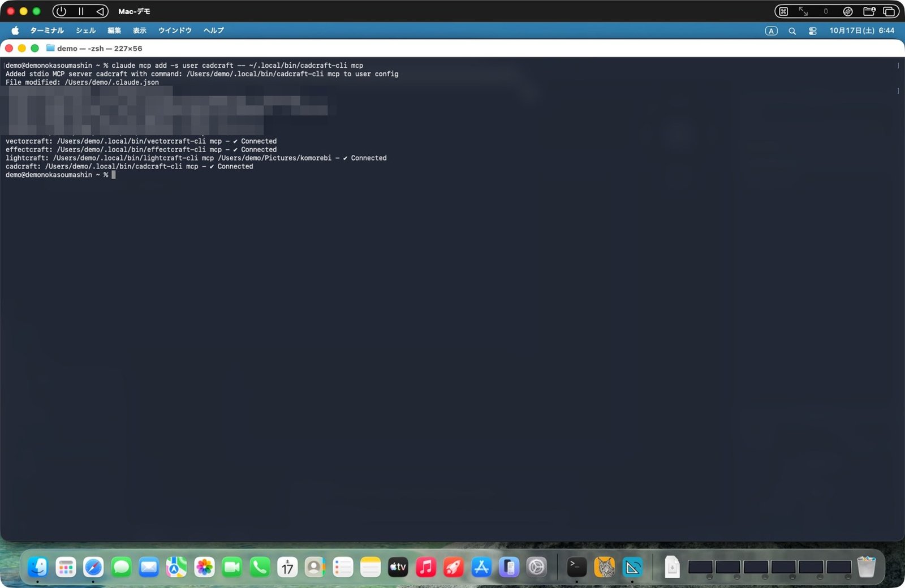905x588 pixels.
Task: Click the folder proxy icon beside demo title
Action: (x=50, y=48)
